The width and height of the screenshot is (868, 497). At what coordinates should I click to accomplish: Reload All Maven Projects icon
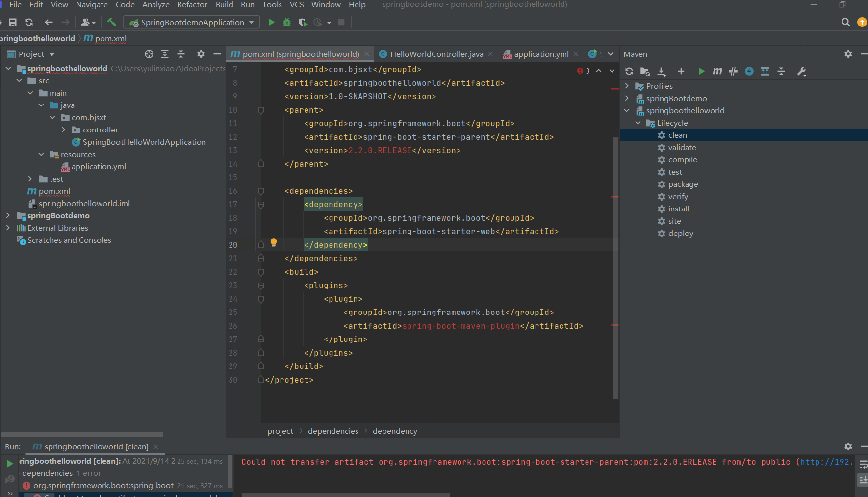click(629, 71)
